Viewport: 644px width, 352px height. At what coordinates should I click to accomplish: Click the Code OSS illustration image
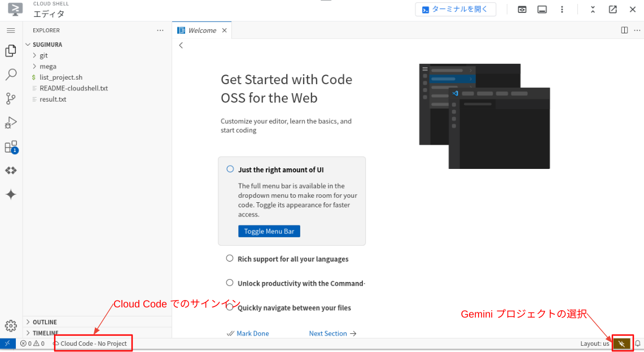tap(484, 116)
